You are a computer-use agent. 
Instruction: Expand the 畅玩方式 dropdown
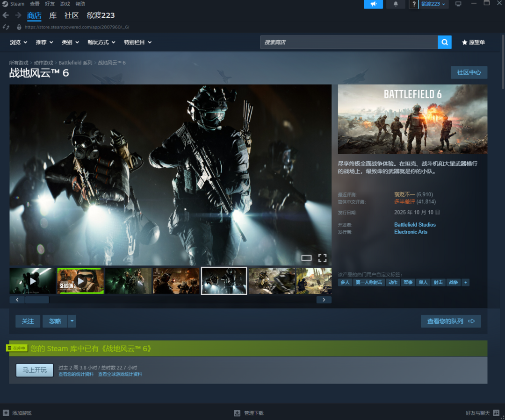[101, 42]
